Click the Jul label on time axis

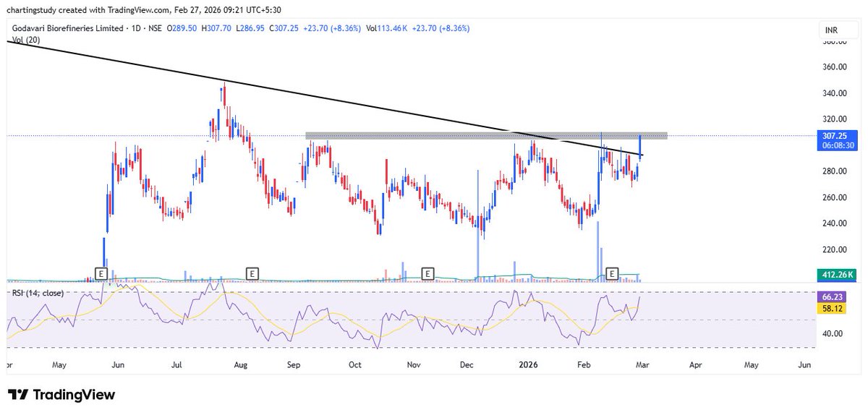[x=176, y=366]
